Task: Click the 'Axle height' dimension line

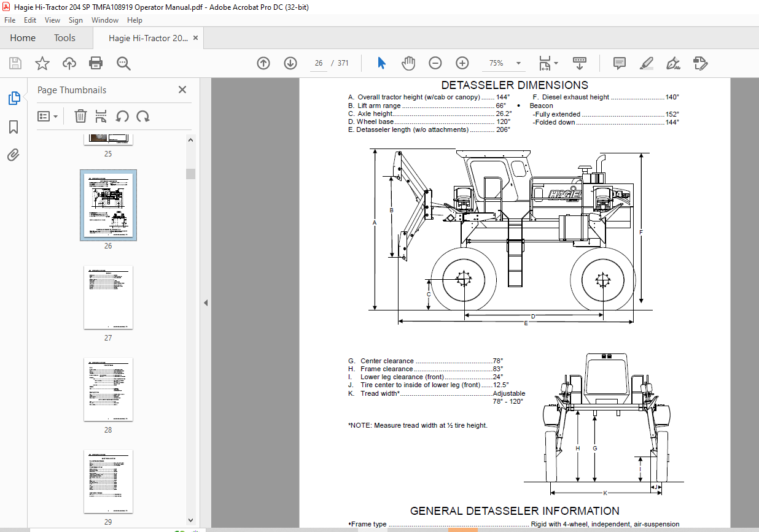Action: pyautogui.click(x=429, y=114)
